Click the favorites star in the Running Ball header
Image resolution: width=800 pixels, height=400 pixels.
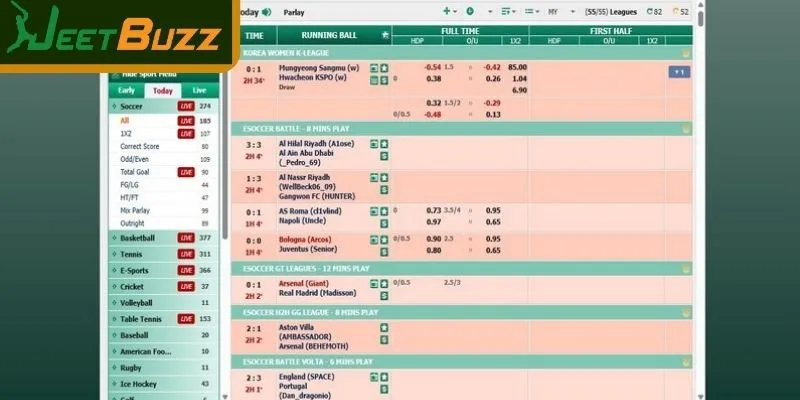tap(385, 35)
